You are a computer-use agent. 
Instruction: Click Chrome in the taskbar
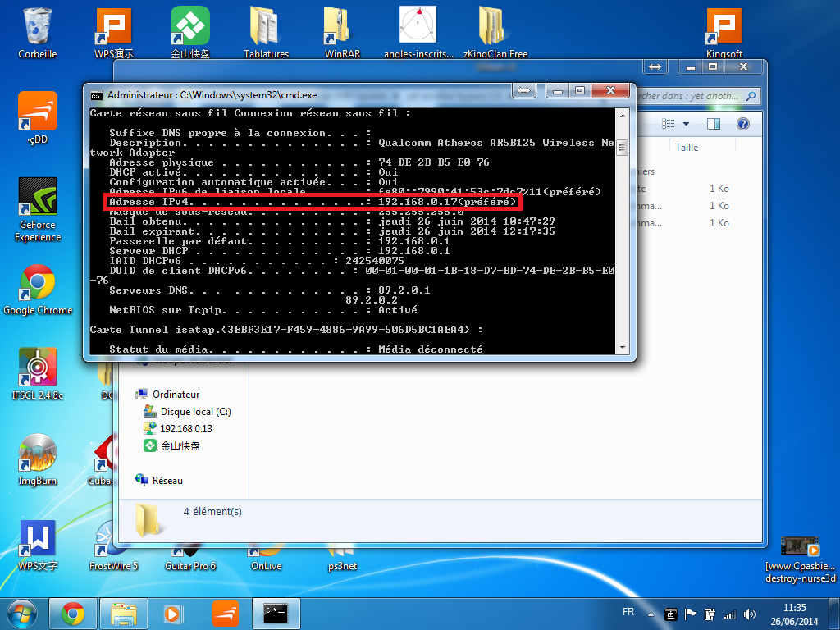72,613
